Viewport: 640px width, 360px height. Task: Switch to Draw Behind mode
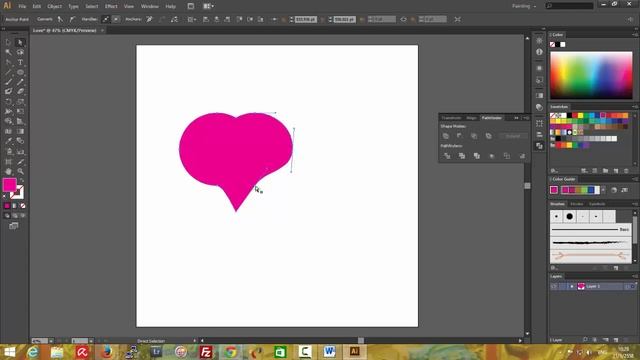tap(15, 216)
